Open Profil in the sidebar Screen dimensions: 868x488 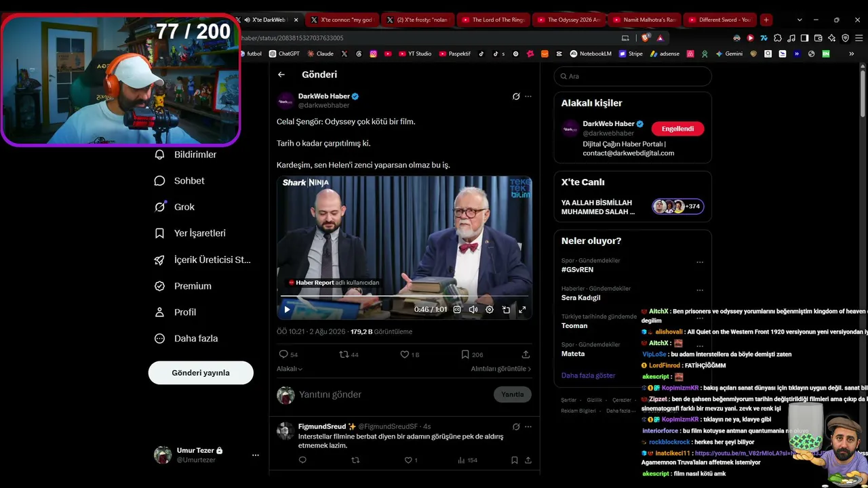coord(176,312)
